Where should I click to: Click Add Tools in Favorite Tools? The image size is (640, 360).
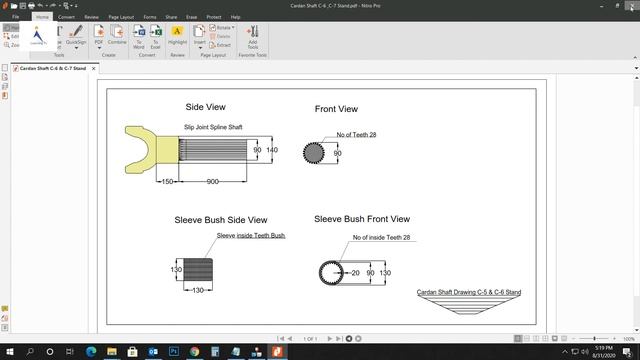[x=253, y=37]
